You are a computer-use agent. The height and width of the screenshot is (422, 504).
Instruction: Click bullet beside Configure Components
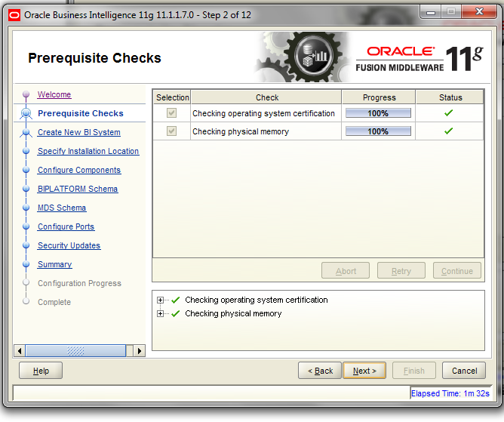coord(26,170)
